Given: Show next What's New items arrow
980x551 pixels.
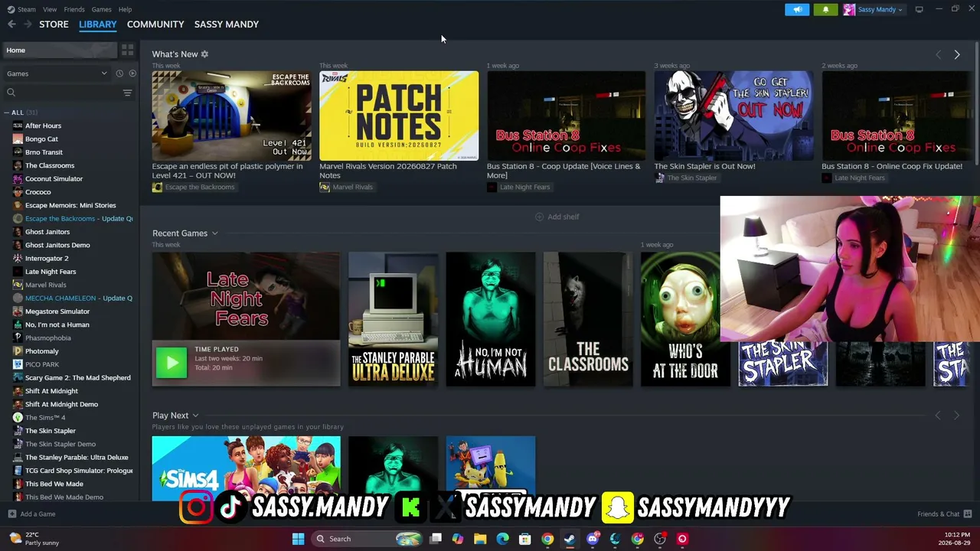Looking at the screenshot, I should point(956,55).
